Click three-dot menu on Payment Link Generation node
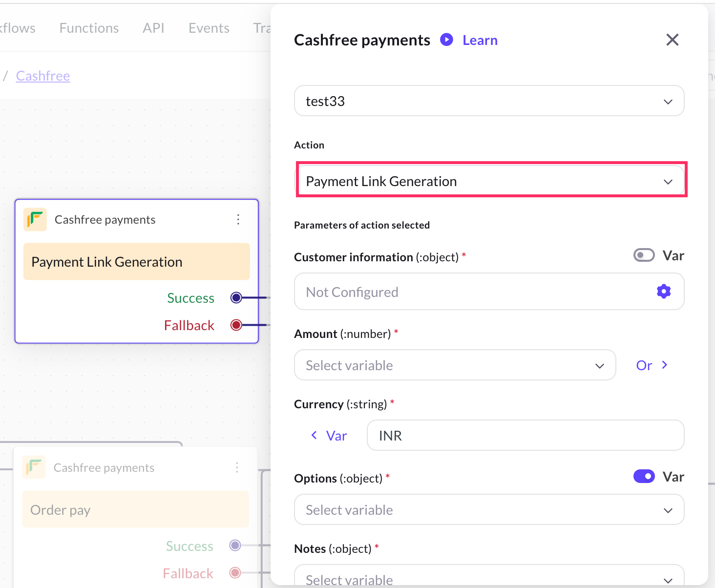The image size is (715, 588). click(x=238, y=219)
